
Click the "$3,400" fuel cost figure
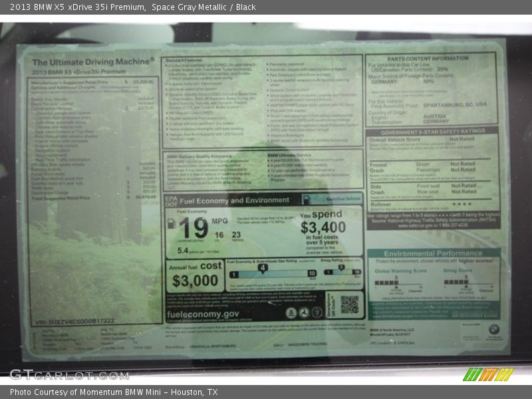pyautogui.click(x=323, y=227)
